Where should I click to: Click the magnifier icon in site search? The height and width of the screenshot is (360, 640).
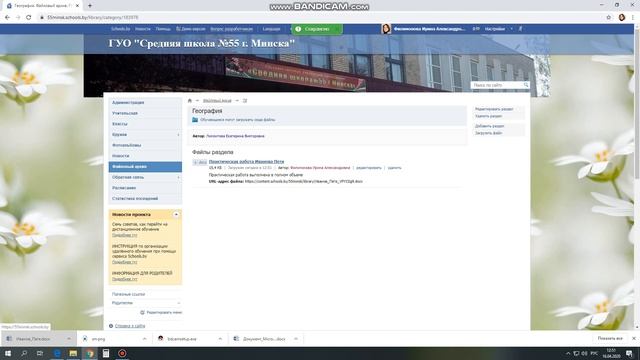[x=526, y=85]
